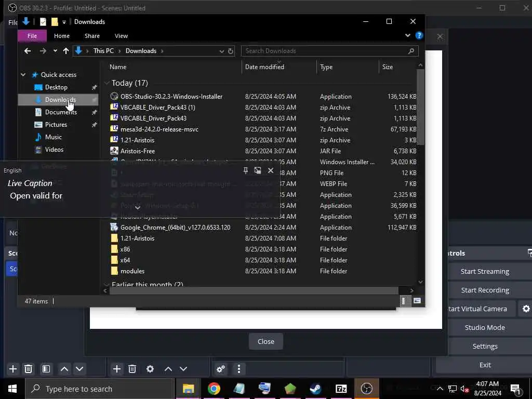Image resolution: width=532 pixels, height=399 pixels.
Task: Open File Explorer help
Action: pyautogui.click(x=419, y=36)
